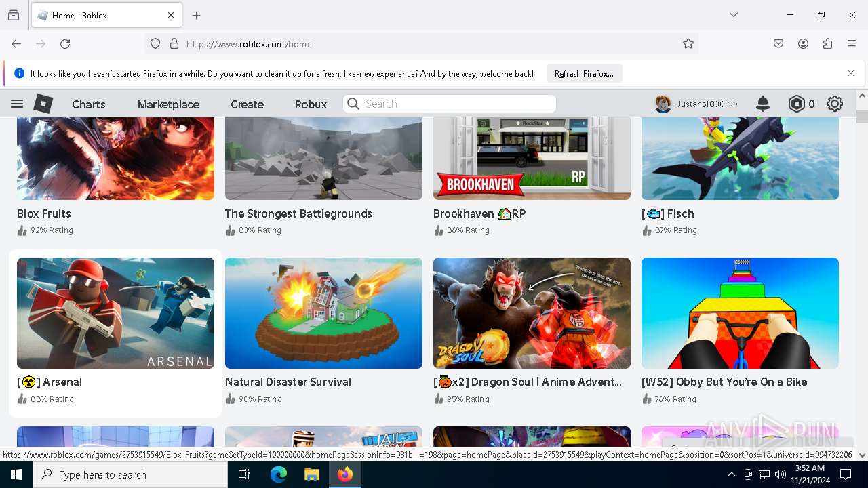Close the Home - Roblox tab
The height and width of the screenshot is (488, 868).
click(x=171, y=15)
